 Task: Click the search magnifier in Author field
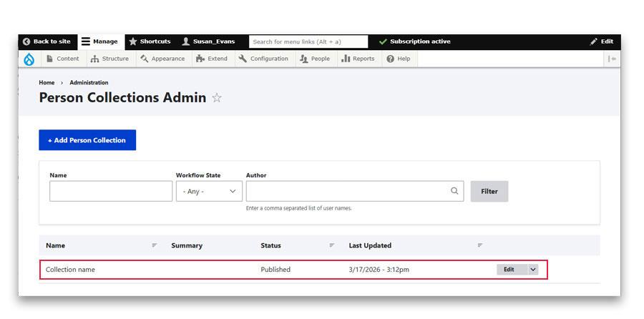[x=454, y=191]
